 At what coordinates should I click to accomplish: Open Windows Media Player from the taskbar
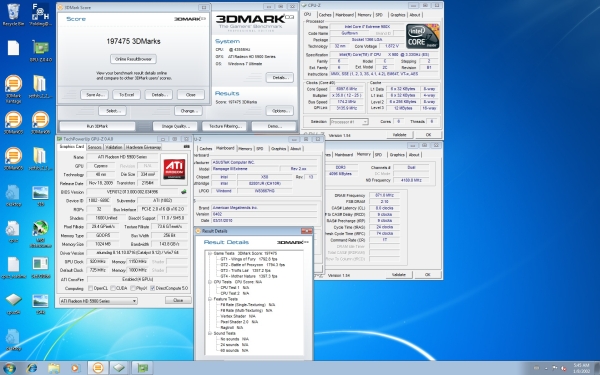coord(75,368)
